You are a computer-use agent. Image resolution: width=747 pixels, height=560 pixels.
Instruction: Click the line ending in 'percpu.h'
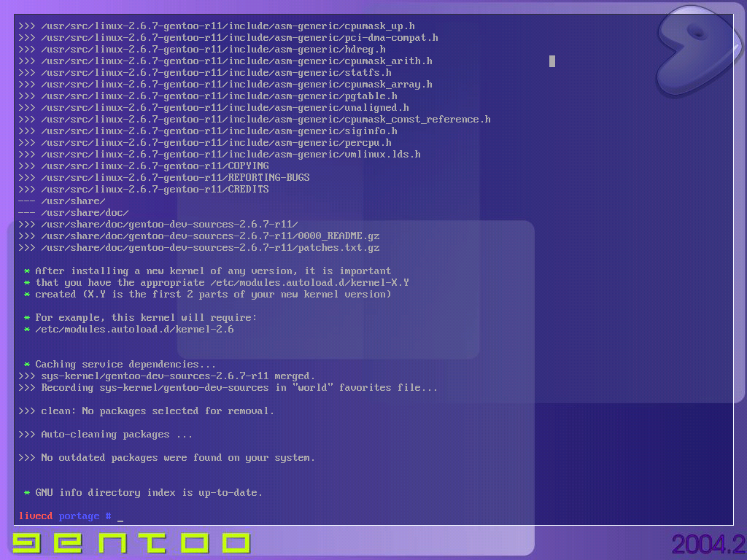tap(205, 143)
